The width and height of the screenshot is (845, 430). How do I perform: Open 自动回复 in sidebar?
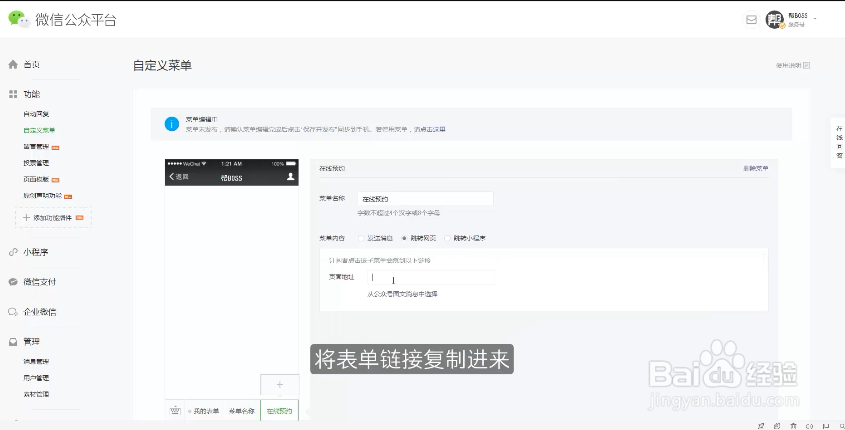[x=36, y=114]
